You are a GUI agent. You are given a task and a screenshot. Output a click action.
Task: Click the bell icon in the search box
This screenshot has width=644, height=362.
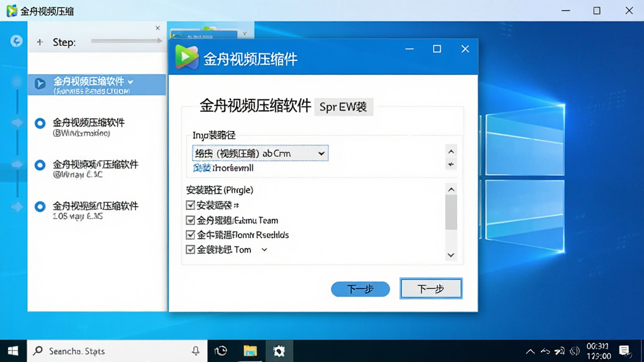(196, 351)
